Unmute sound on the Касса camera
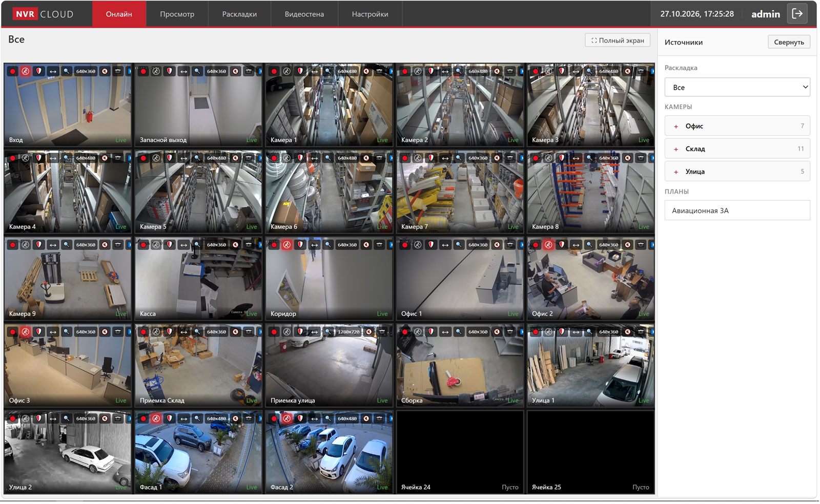The height and width of the screenshot is (504, 820). (x=236, y=245)
